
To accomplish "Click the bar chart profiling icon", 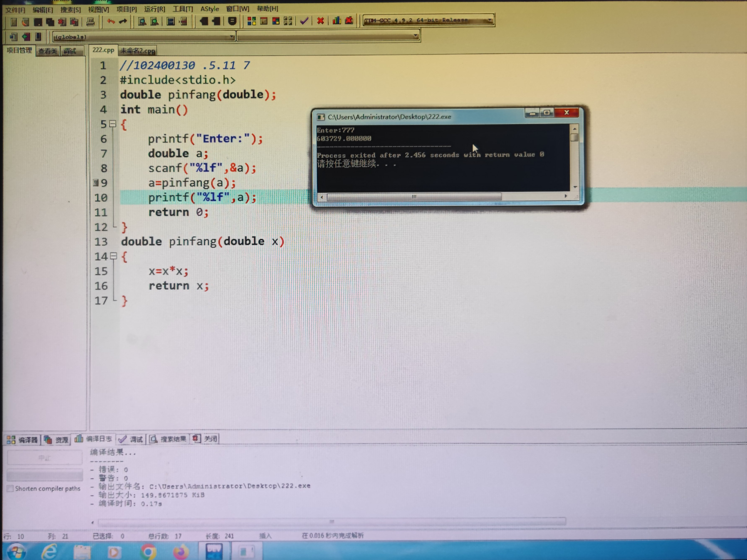I will click(337, 21).
